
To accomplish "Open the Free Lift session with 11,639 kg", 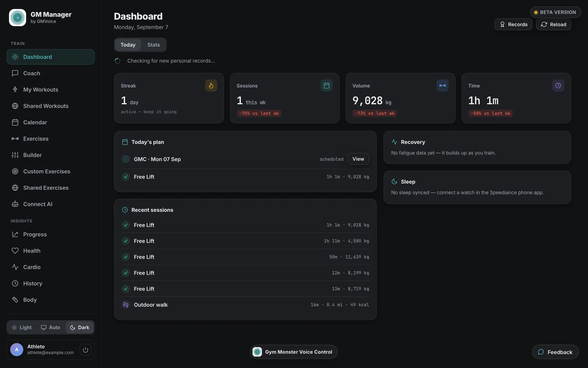I will coord(245,257).
